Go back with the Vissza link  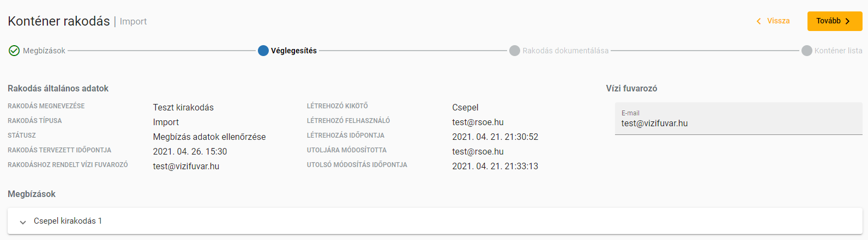coord(778,21)
